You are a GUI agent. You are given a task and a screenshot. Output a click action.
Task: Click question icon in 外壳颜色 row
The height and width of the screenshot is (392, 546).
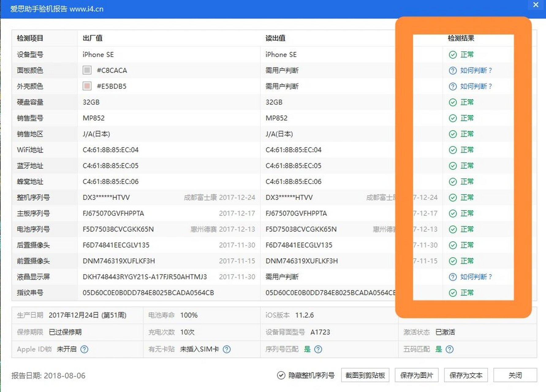pyautogui.click(x=453, y=87)
